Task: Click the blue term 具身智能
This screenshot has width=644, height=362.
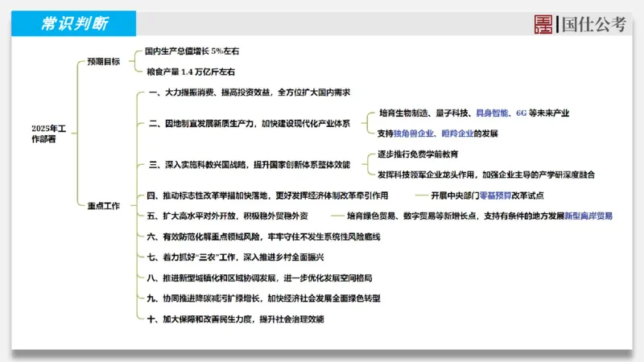Action: pyautogui.click(x=492, y=113)
